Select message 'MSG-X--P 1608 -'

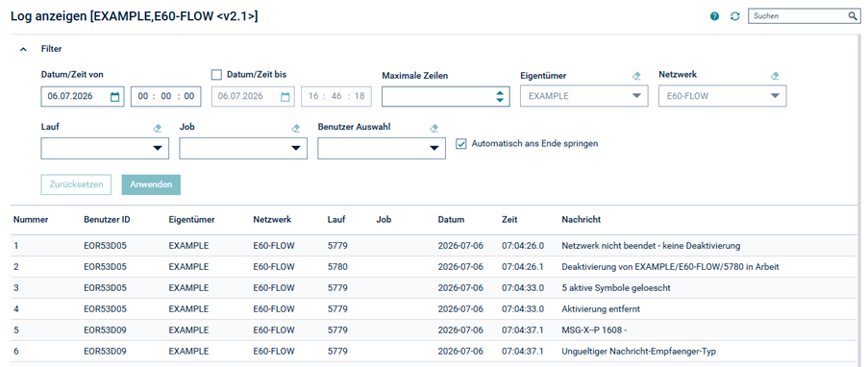click(594, 330)
